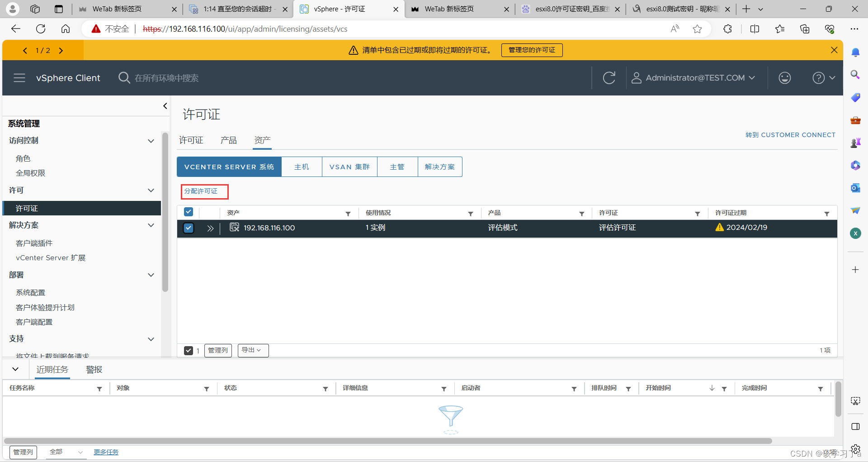The height and width of the screenshot is (462, 868).
Task: Toggle the footer selected-count checkbox
Action: point(189,351)
